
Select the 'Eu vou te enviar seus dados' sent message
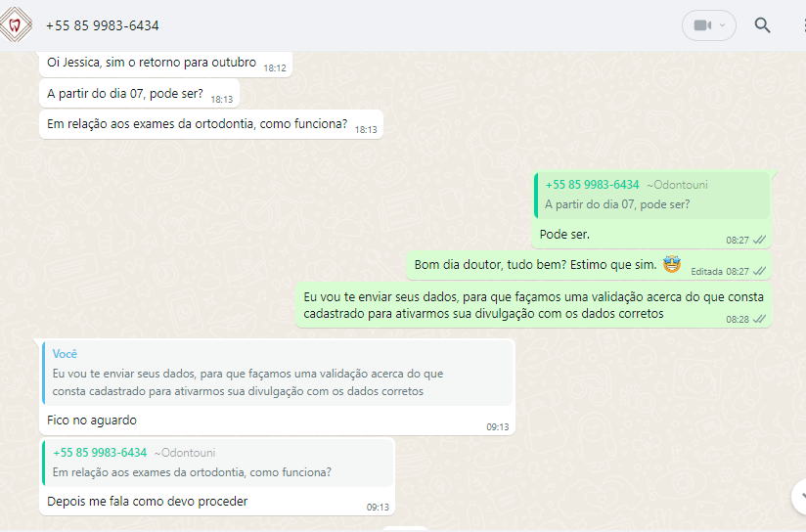click(x=533, y=305)
